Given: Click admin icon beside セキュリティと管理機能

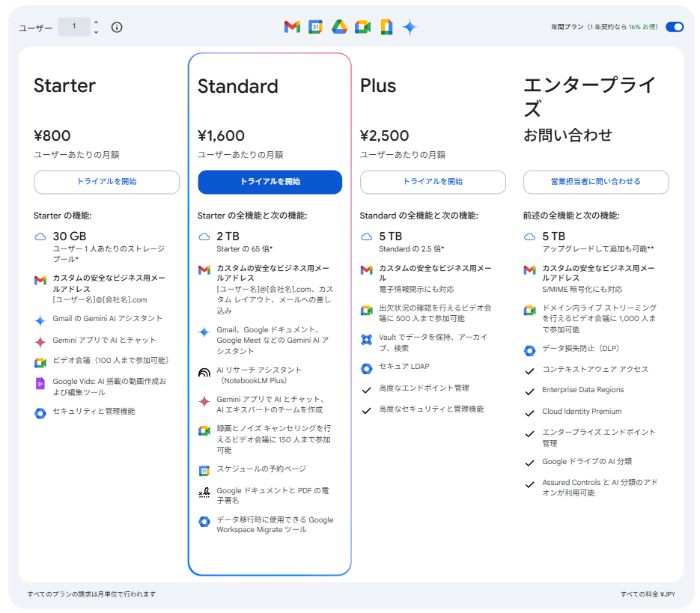Looking at the screenshot, I should (x=40, y=413).
